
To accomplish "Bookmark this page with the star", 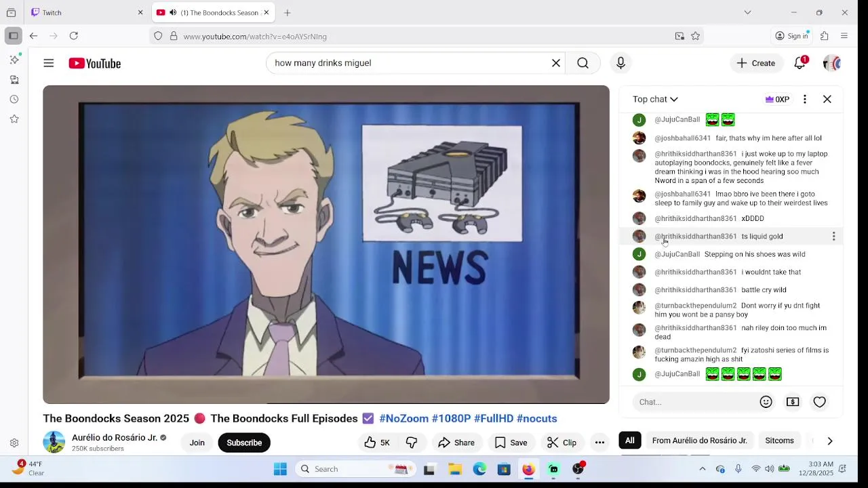I will [695, 36].
